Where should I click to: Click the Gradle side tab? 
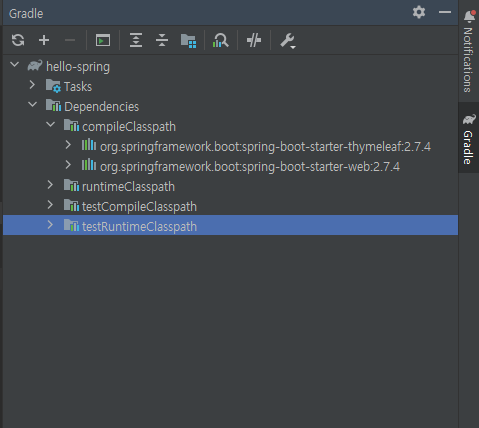point(469,138)
